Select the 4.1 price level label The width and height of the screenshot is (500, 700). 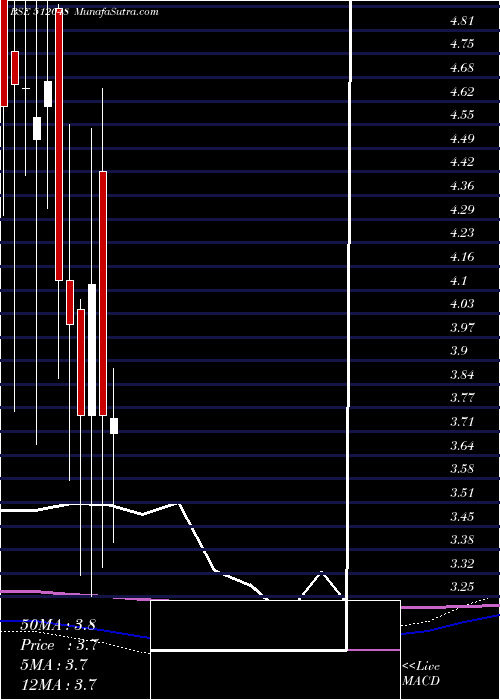459,280
